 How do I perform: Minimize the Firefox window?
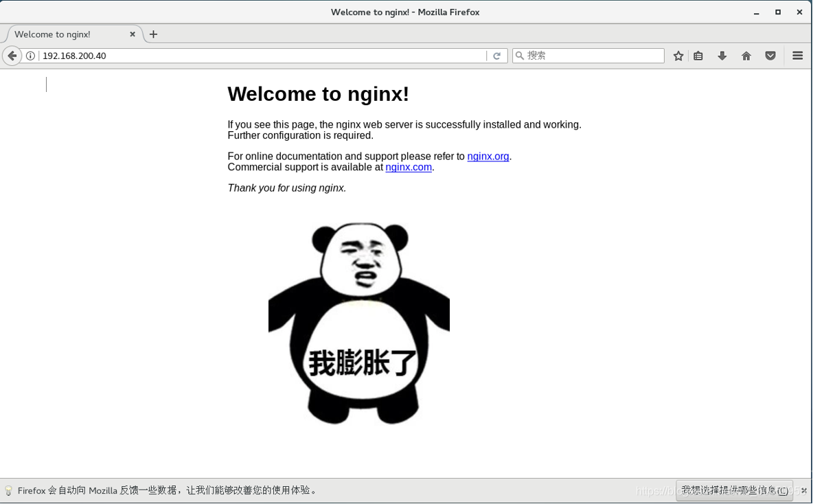pyautogui.click(x=757, y=12)
